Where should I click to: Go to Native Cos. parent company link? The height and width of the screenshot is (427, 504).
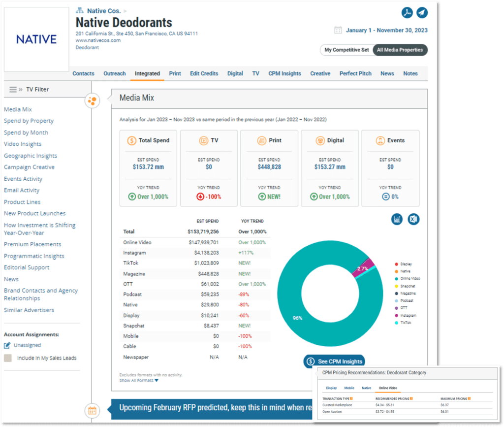(x=104, y=11)
